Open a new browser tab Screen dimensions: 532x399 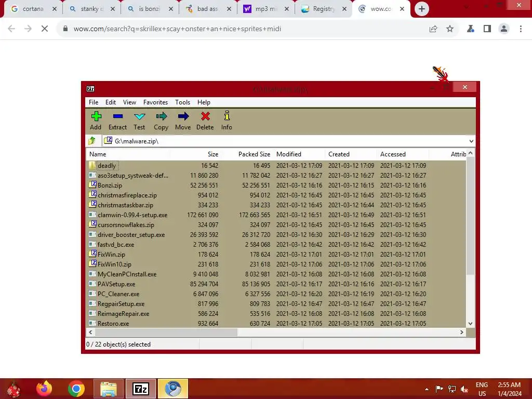[x=422, y=9]
